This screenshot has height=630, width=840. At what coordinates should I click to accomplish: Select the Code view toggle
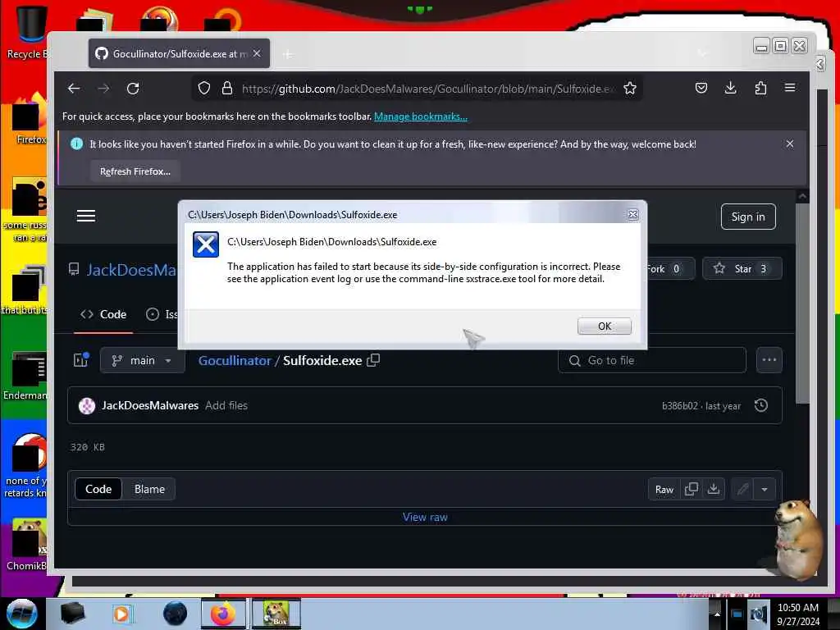click(x=98, y=489)
